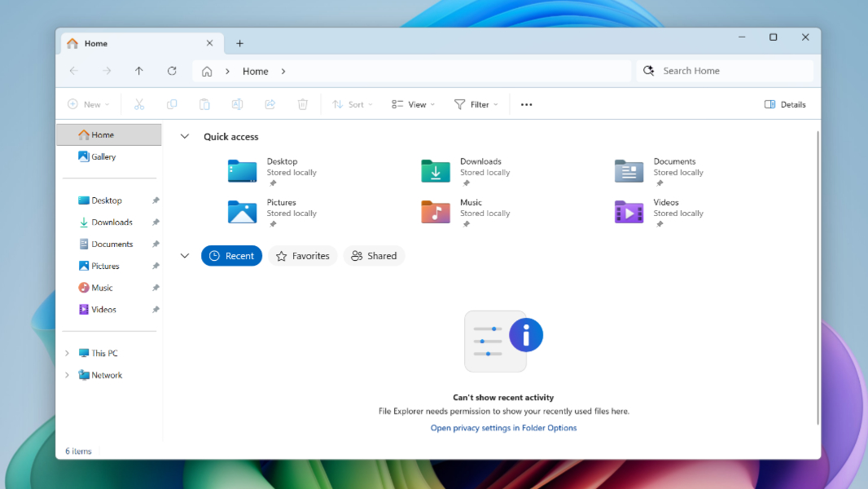Viewport: 868px width, 489px height.
Task: Expand the This PC tree node
Action: pyautogui.click(x=67, y=354)
